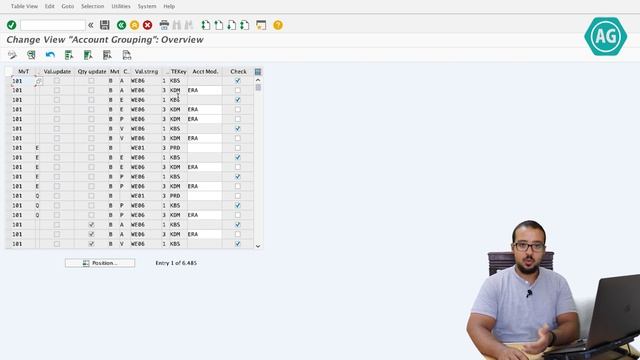This screenshot has height=360, width=640.
Task: Click Acct Mod. field in special stock E WE01 row
Action: tap(204, 148)
